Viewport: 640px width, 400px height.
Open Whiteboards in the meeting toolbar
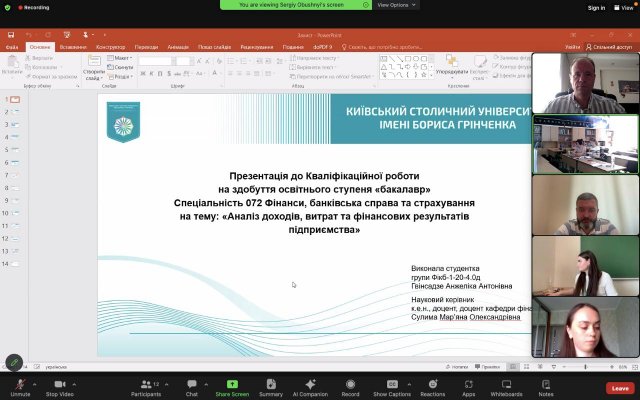pos(506,384)
